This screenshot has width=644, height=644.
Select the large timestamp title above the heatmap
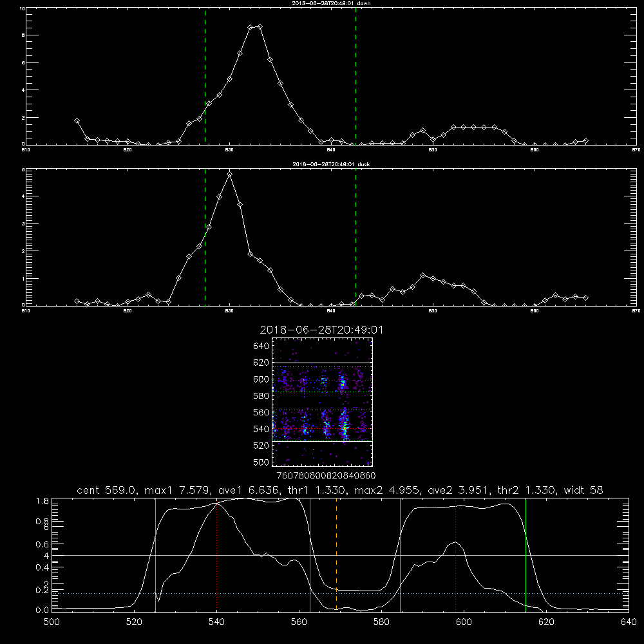[321, 330]
